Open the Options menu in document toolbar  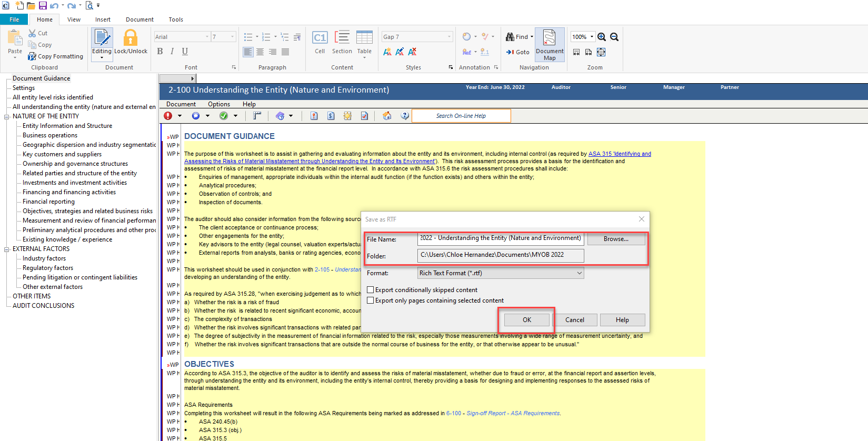(x=219, y=104)
